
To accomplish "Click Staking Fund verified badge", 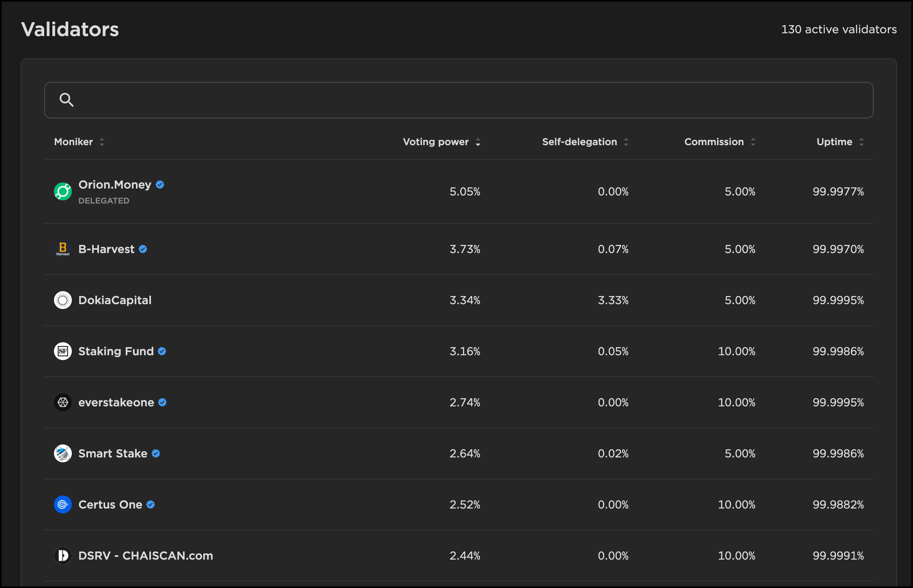I will click(162, 351).
